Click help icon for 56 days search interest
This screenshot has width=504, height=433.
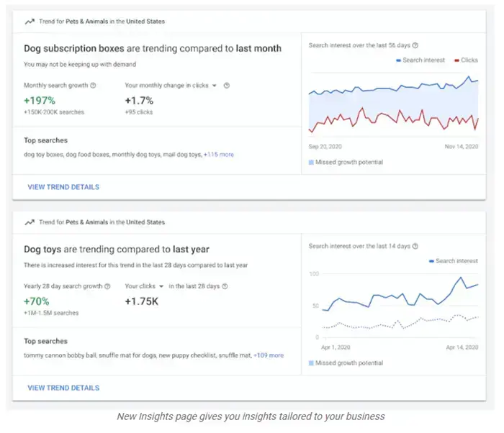[x=415, y=45]
